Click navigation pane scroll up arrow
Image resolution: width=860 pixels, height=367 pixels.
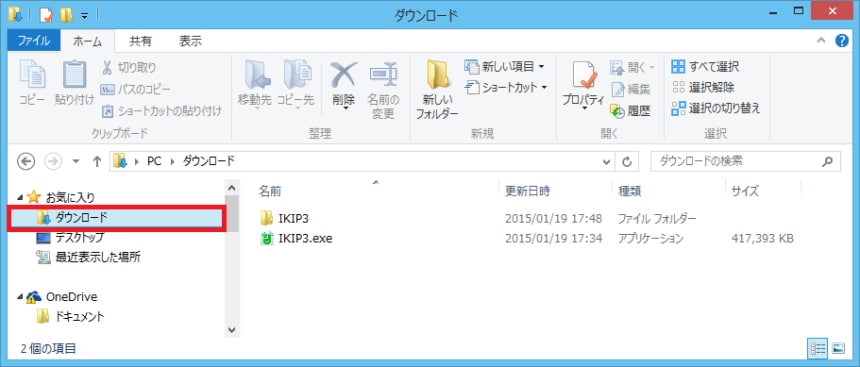[231, 188]
